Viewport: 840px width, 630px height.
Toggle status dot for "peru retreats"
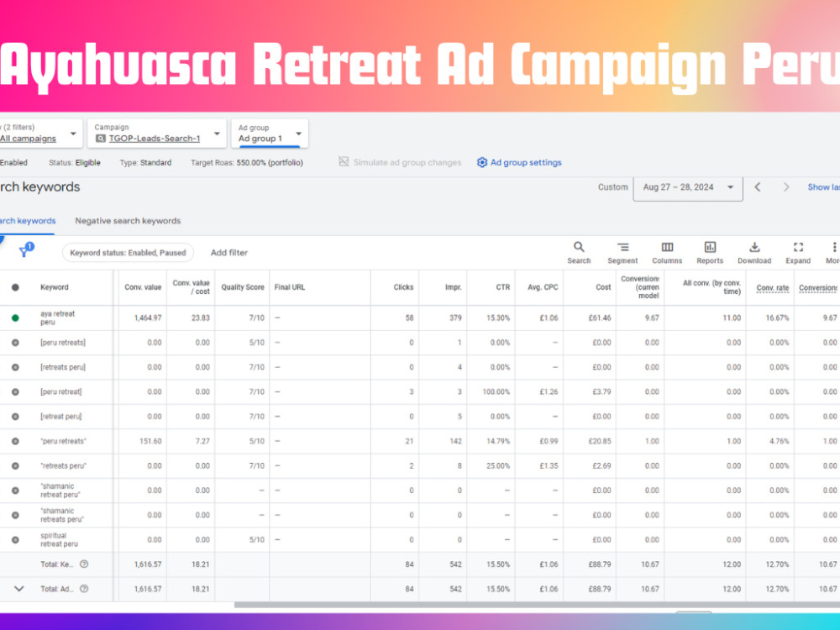pos(15,441)
